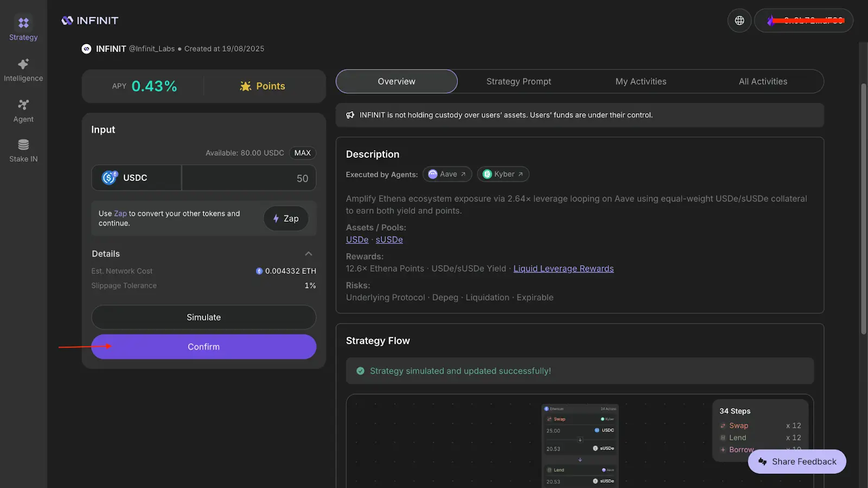Click the USDC amount input field
This screenshot has height=488, width=868.
tap(249, 178)
